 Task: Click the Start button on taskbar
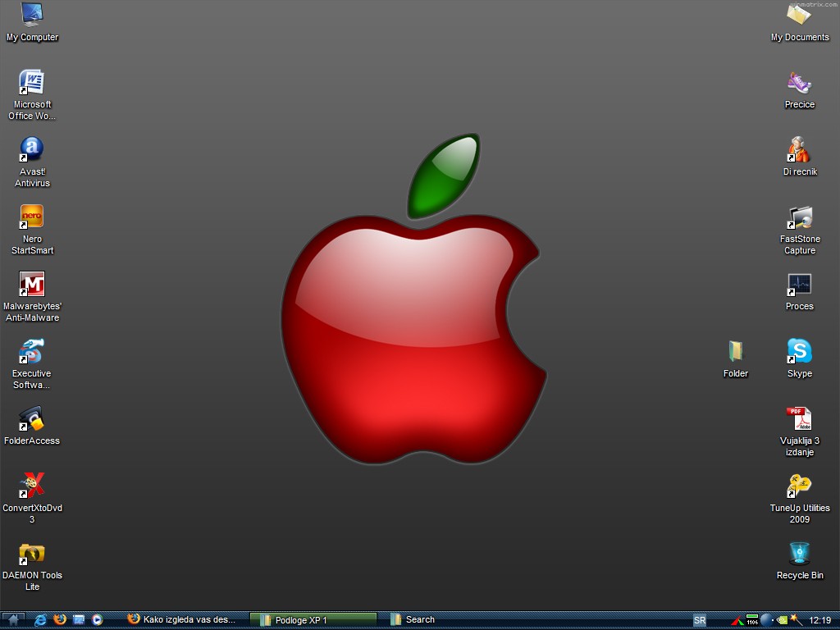tap(13, 620)
